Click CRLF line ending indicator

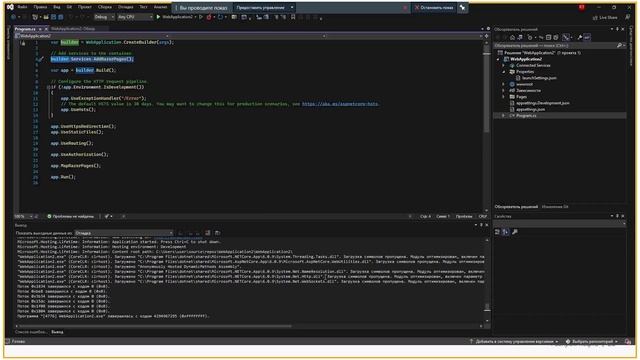[x=483, y=216]
